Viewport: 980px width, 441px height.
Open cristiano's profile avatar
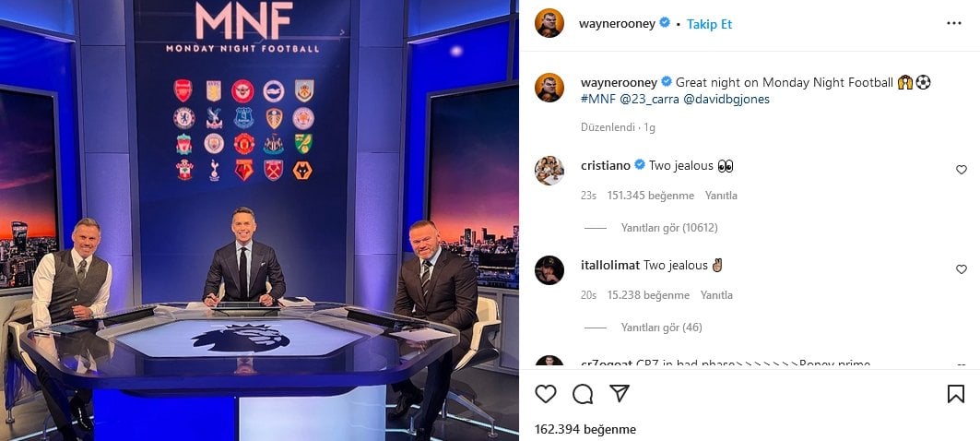click(x=549, y=170)
